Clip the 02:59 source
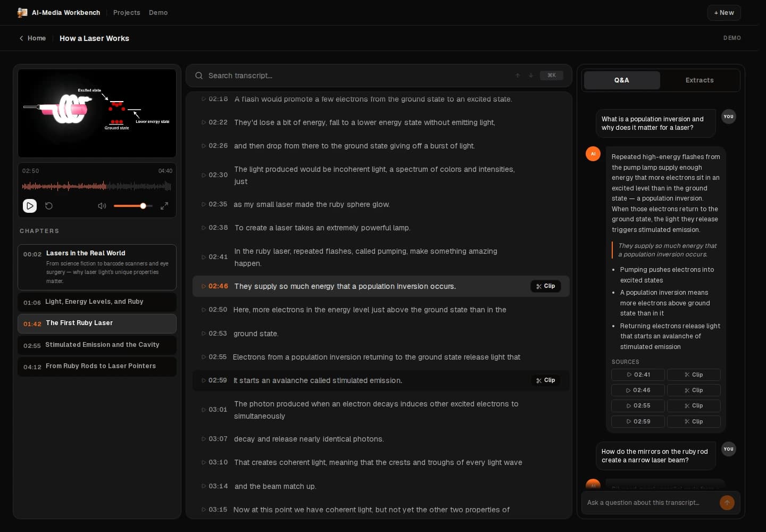 pos(694,421)
